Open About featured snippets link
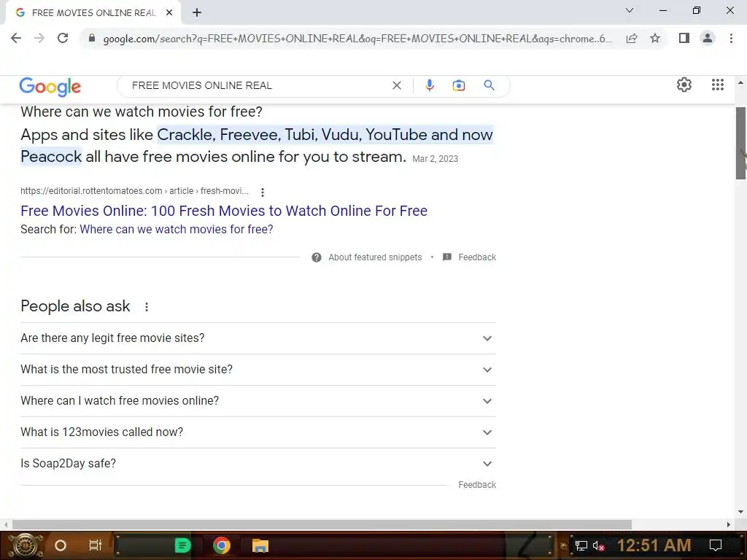This screenshot has height=560, width=747. click(375, 257)
